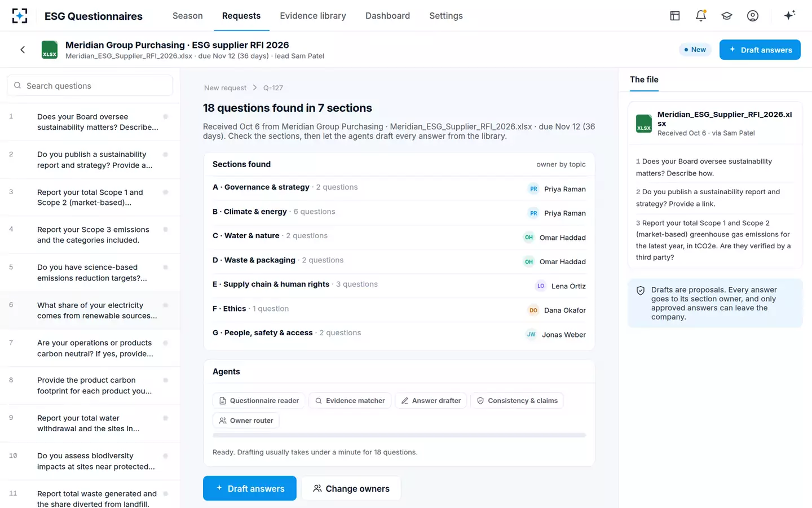812x508 pixels.
Task: Click the bottom Draft answers button
Action: [250, 488]
